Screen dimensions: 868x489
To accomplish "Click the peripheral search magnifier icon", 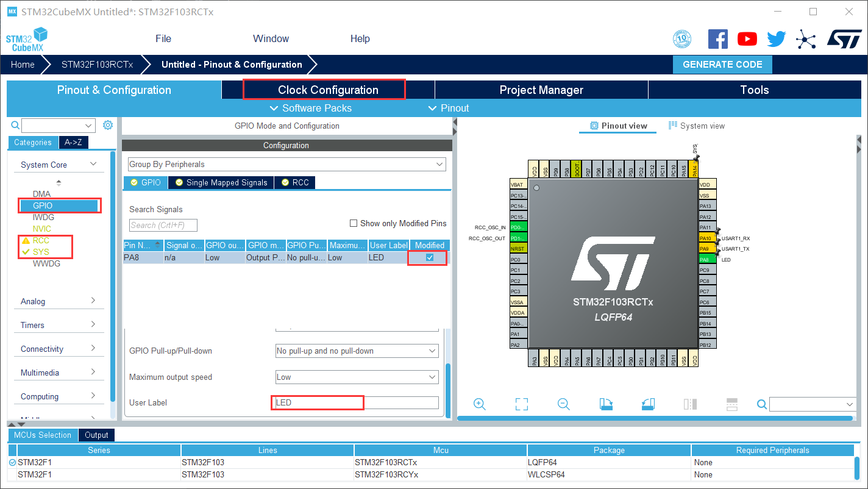I will [16, 125].
